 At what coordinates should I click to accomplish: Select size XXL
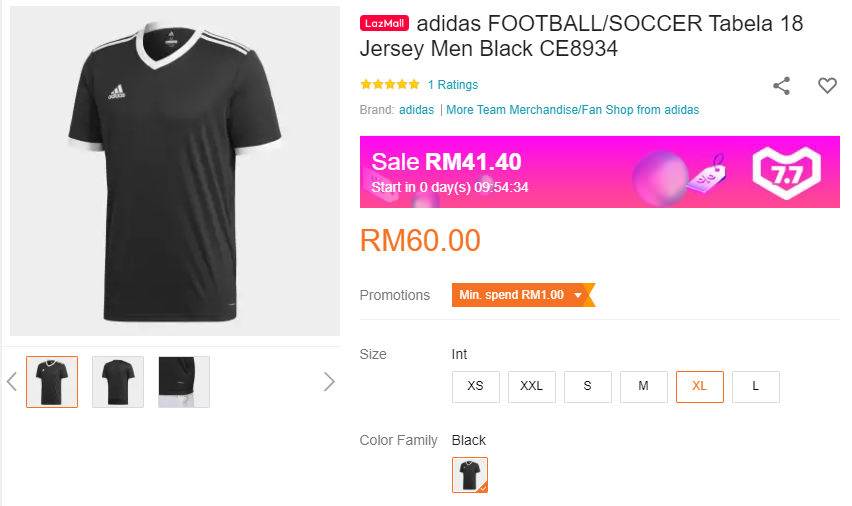tap(532, 386)
